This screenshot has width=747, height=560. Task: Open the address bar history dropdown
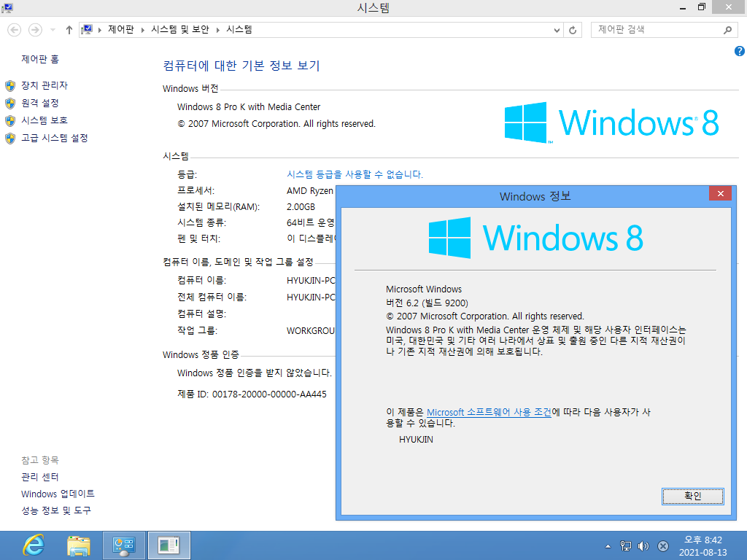[x=557, y=30]
